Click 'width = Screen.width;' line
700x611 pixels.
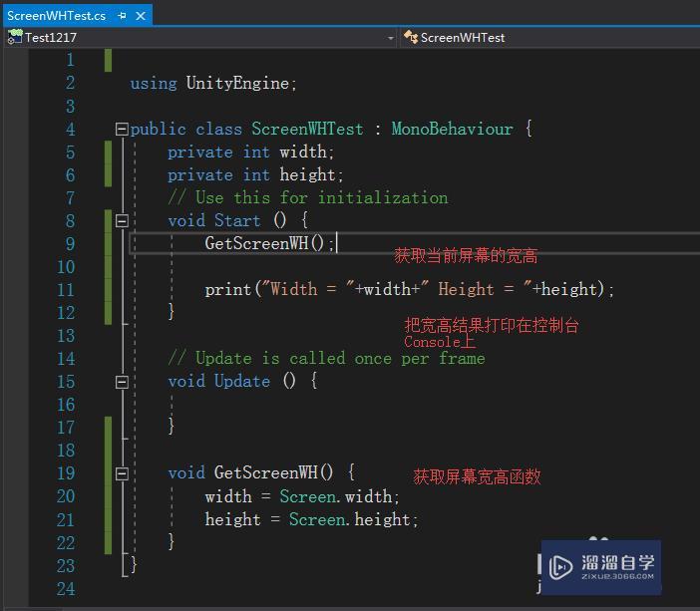point(302,496)
